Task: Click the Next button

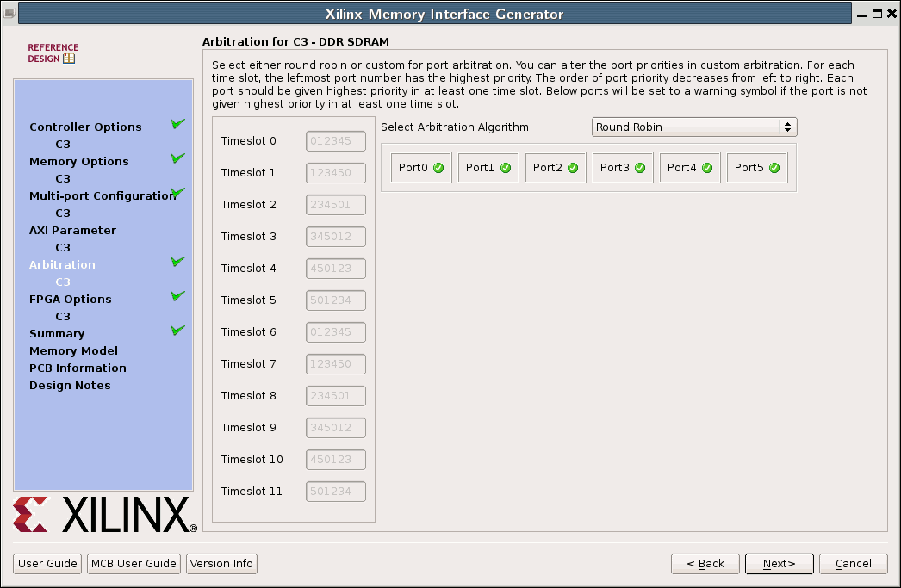Action: [x=779, y=564]
